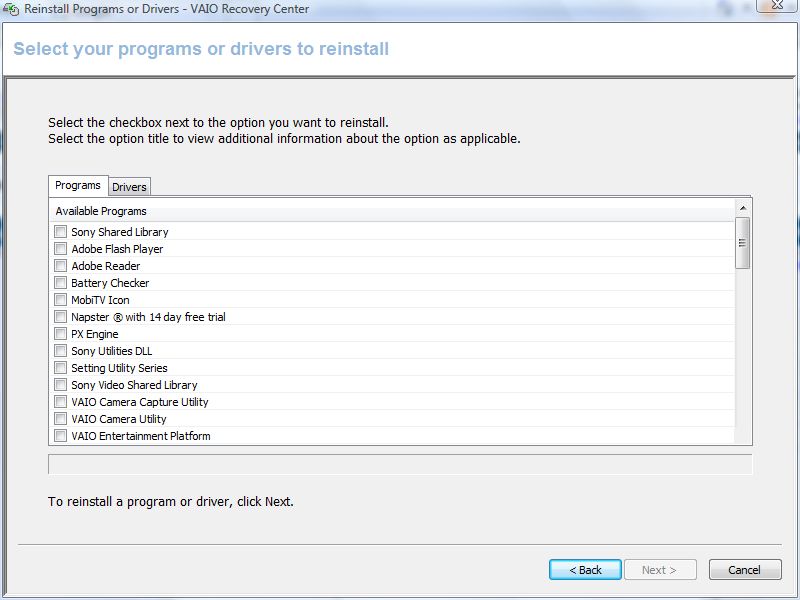Select the Adobe Reader option title
This screenshot has height=600, width=800.
tap(106, 266)
